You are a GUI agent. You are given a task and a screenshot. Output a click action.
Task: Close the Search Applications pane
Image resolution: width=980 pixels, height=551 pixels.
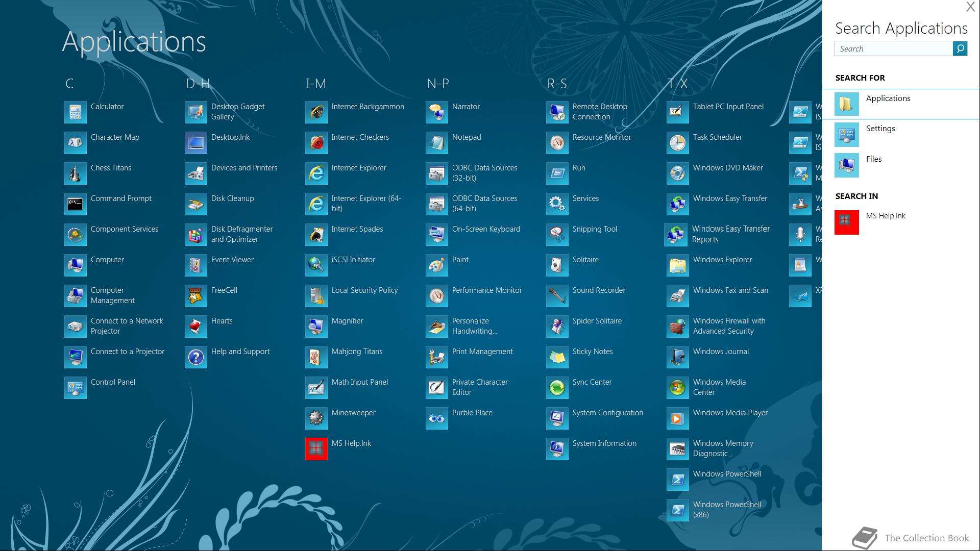(970, 7)
